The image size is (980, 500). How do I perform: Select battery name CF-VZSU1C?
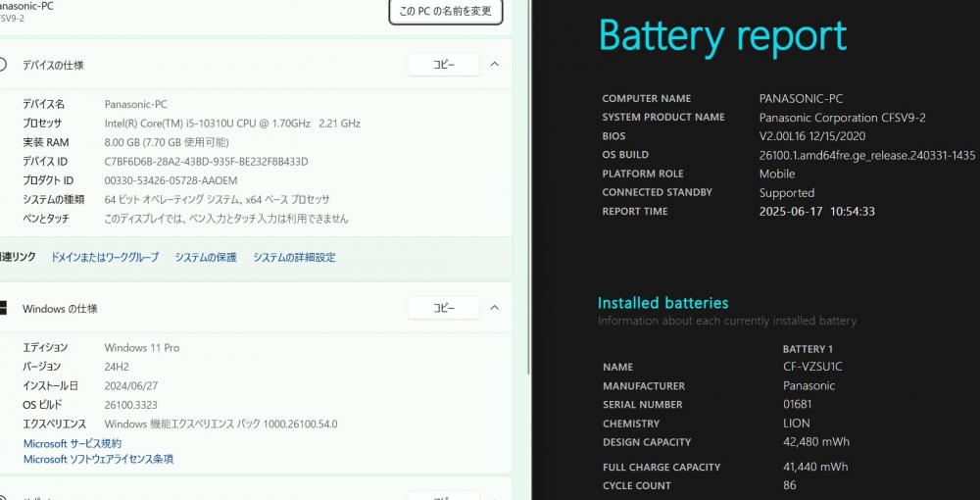(812, 367)
